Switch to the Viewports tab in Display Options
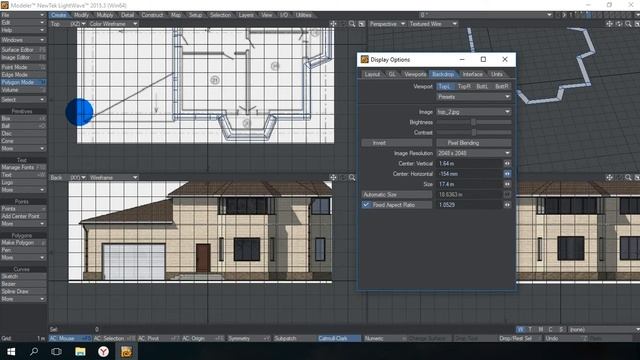This screenshot has height=360, width=640. pos(415,74)
